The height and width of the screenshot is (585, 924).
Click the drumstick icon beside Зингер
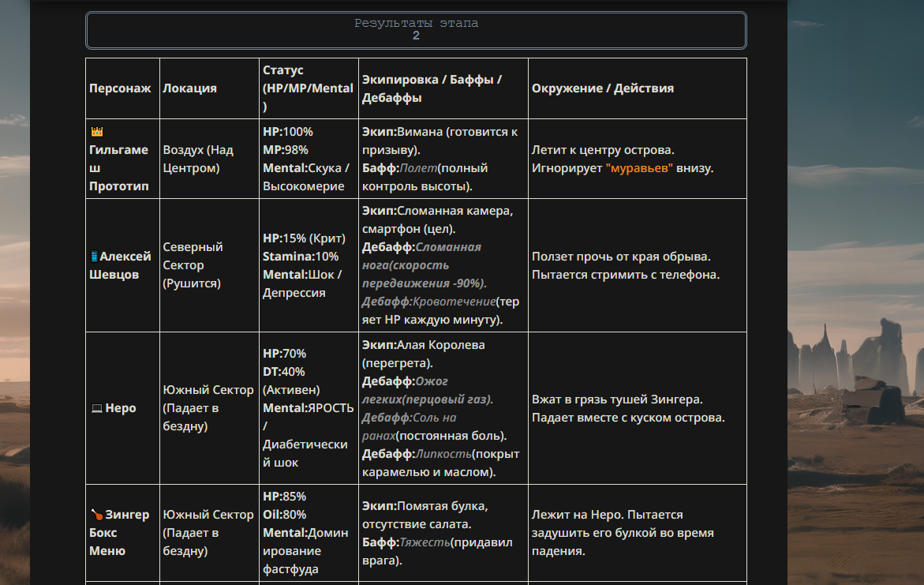point(96,515)
